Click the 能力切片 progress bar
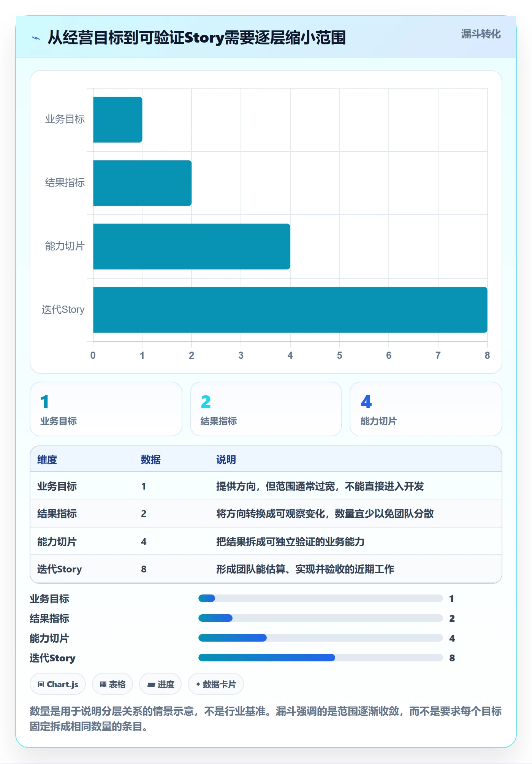The width and height of the screenshot is (532, 764). (320, 638)
